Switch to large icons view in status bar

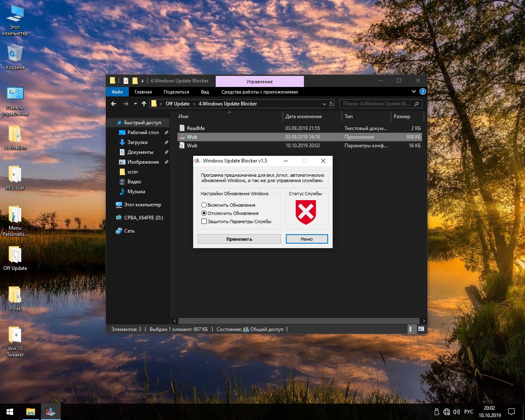421,329
